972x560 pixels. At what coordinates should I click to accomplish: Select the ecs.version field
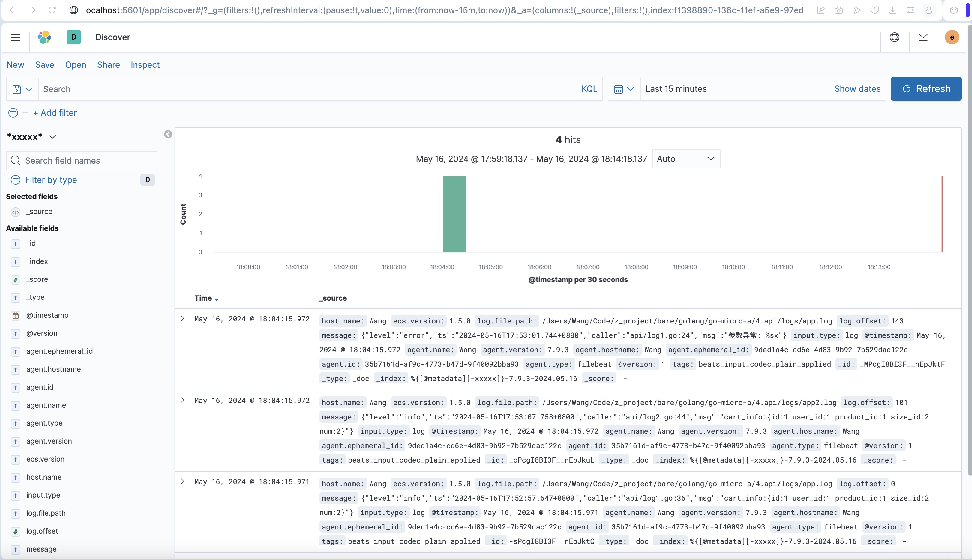pyautogui.click(x=45, y=459)
